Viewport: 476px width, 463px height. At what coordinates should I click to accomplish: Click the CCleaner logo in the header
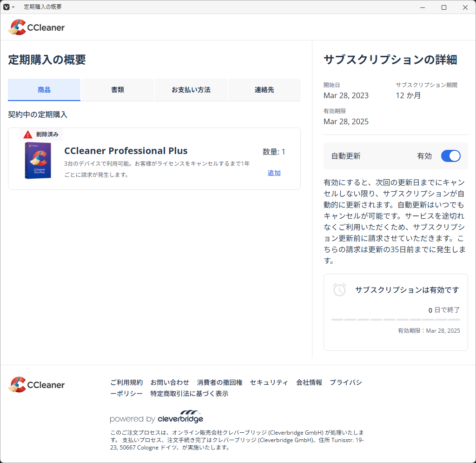36,27
